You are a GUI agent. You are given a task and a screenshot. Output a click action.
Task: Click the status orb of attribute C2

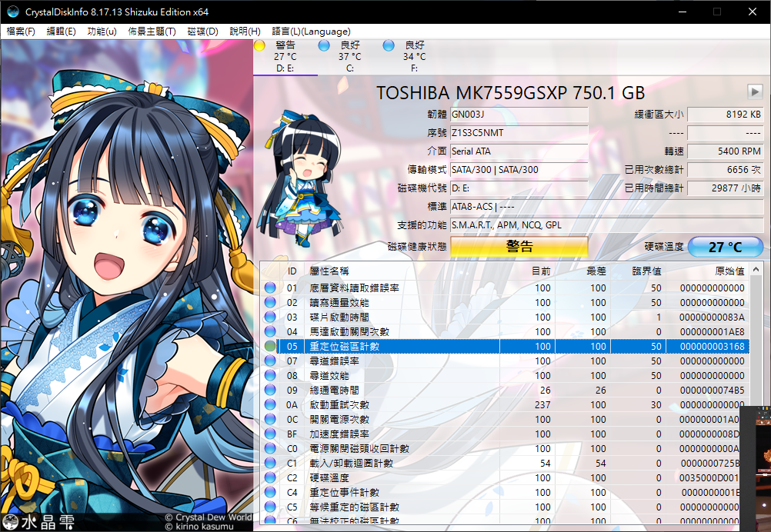[x=270, y=477]
